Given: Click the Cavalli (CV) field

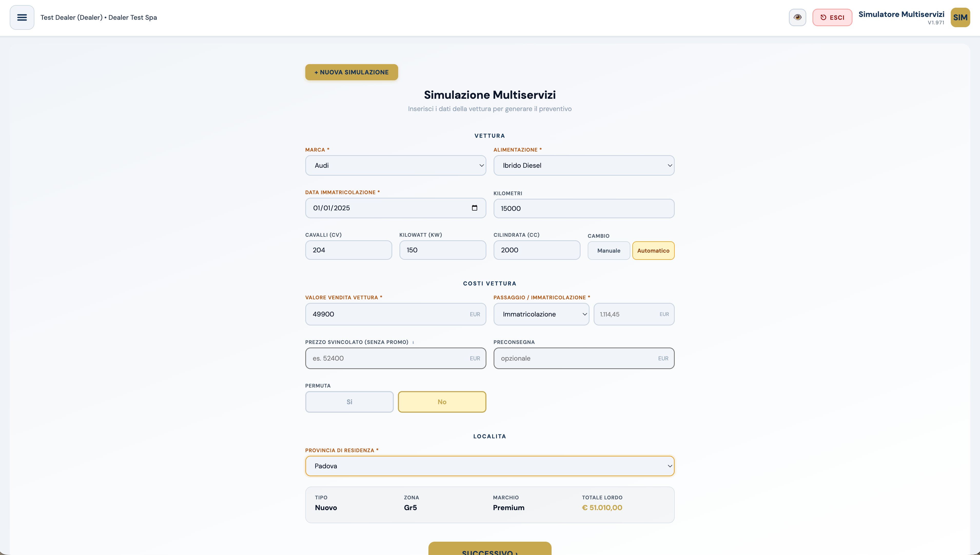Looking at the screenshot, I should tap(348, 250).
